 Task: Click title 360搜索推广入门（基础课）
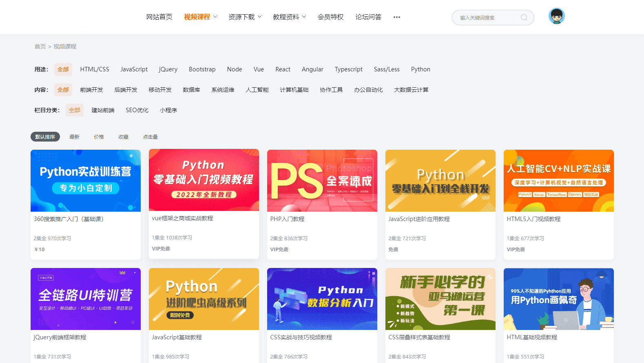[69, 219]
